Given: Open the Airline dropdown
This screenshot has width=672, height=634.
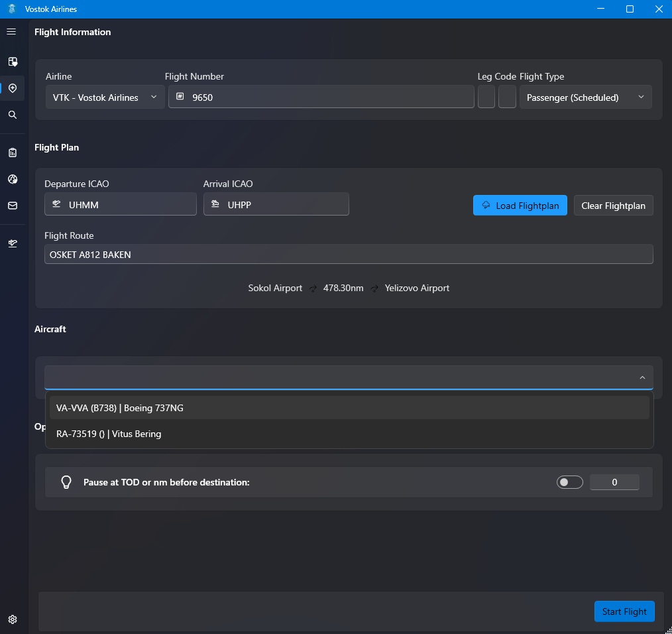Looking at the screenshot, I should 105,97.
